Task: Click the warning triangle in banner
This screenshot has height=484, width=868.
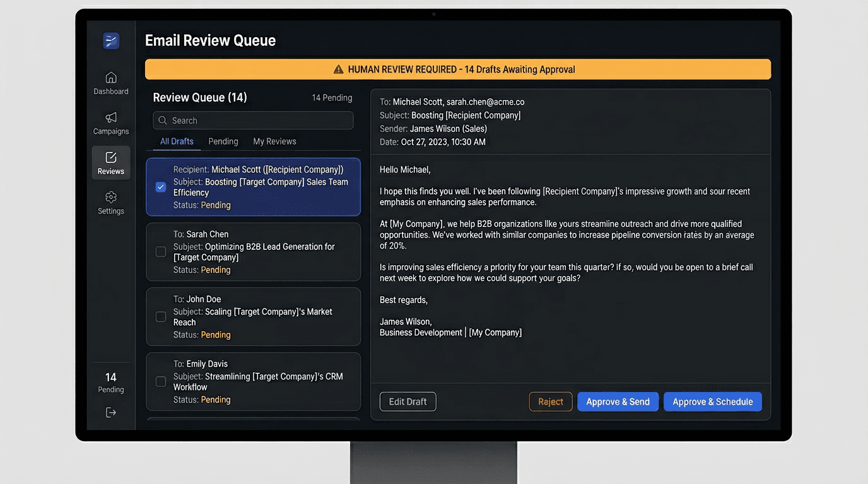Action: pos(339,69)
